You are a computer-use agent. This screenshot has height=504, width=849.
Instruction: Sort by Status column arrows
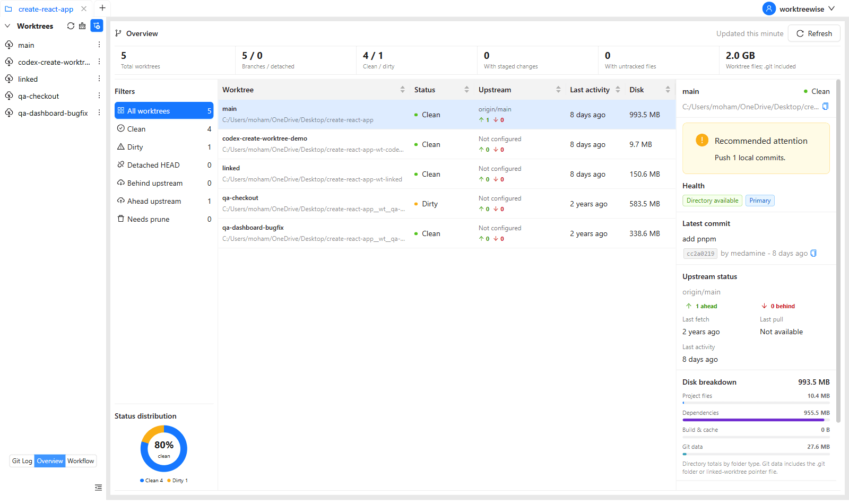pos(466,90)
